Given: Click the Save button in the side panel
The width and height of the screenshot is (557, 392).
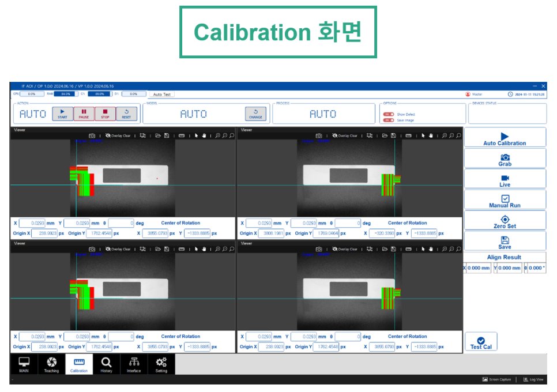Looking at the screenshot, I should click(x=505, y=242).
